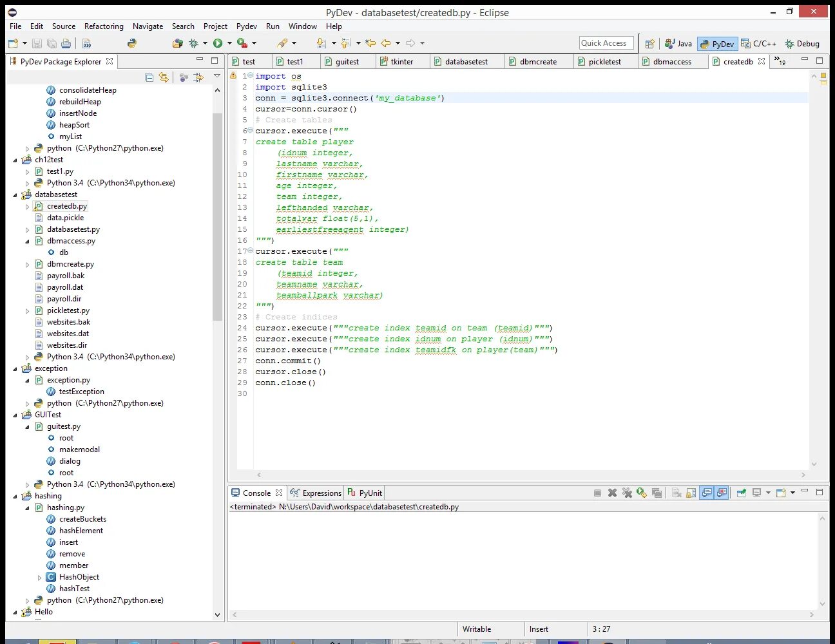Close the PyDev Package Explorer view
The width and height of the screenshot is (835, 644).
coord(110,61)
